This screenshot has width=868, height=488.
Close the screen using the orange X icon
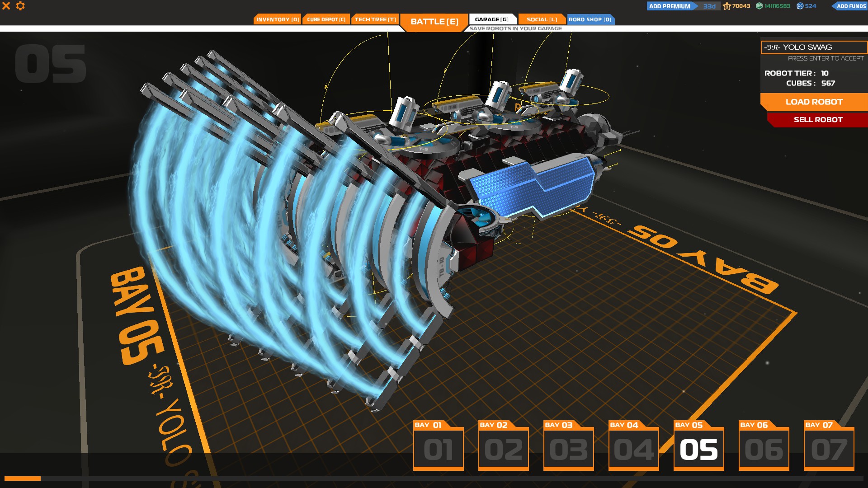6,6
